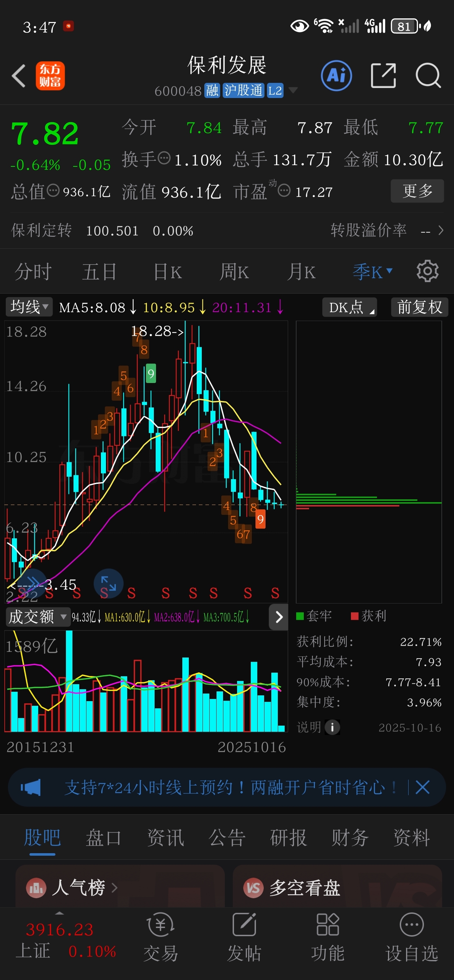
Task: Tap the green 套牢 legend swatch
Action: click(300, 616)
